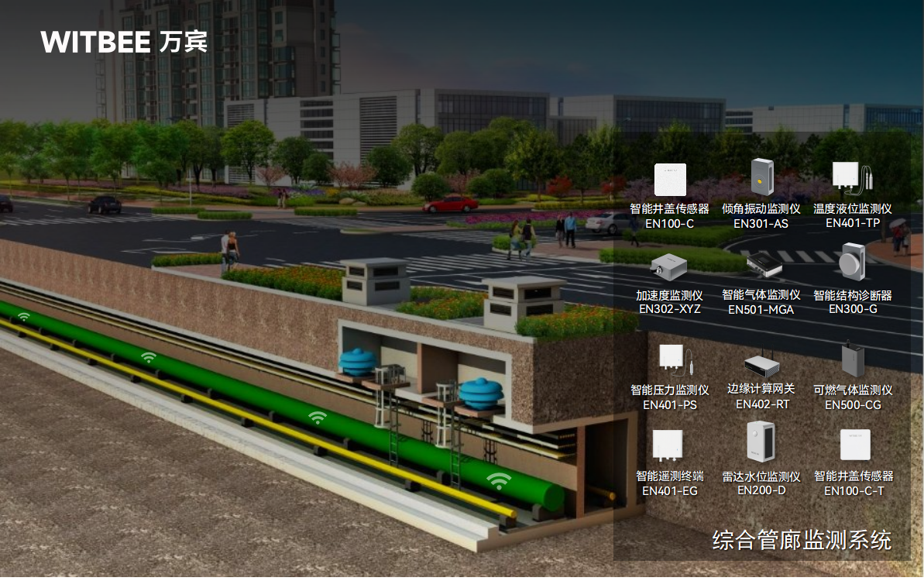This screenshot has width=924, height=581.
Task: Choose the EN401-EG smart remote terminal icon
Action: [x=667, y=445]
